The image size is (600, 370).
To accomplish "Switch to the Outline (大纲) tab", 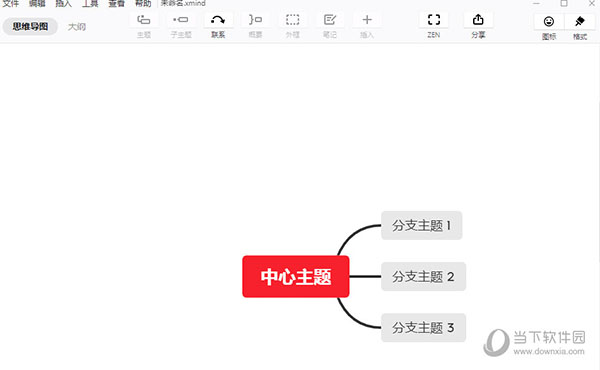I will click(x=77, y=27).
